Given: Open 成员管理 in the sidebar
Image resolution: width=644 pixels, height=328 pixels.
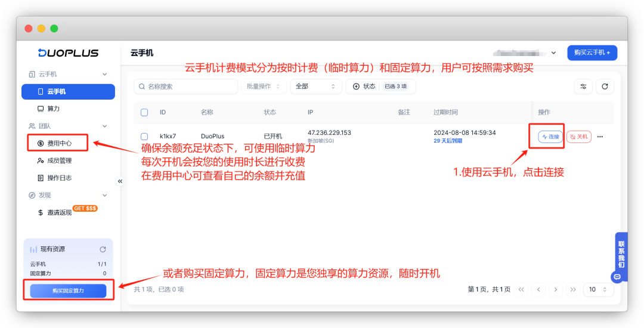Looking at the screenshot, I should click(59, 160).
